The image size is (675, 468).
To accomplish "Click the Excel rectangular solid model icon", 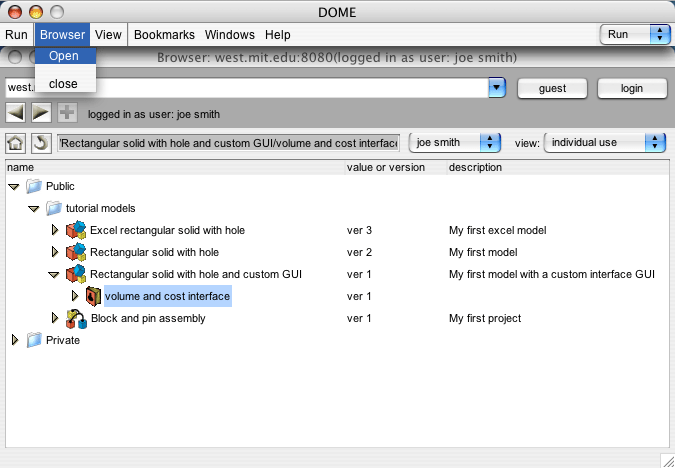I will (76, 230).
